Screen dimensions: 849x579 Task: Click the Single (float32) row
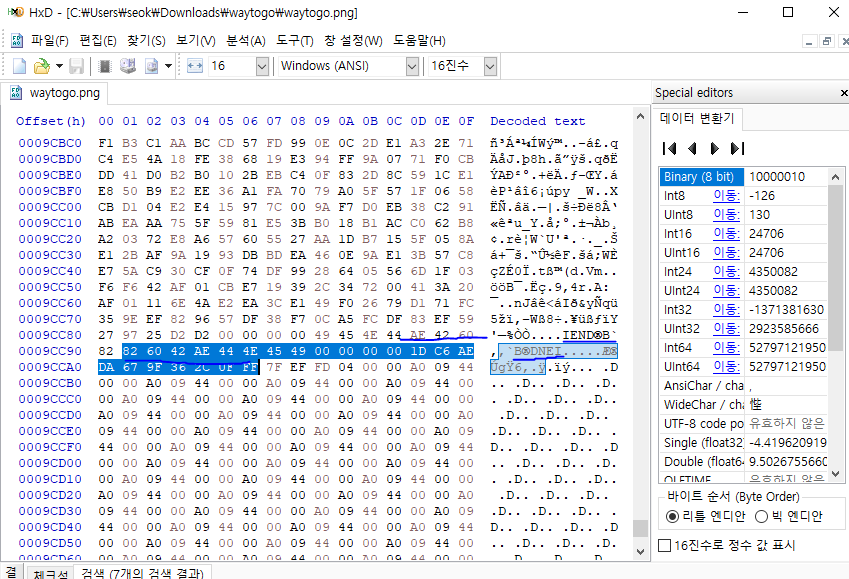(x=743, y=443)
